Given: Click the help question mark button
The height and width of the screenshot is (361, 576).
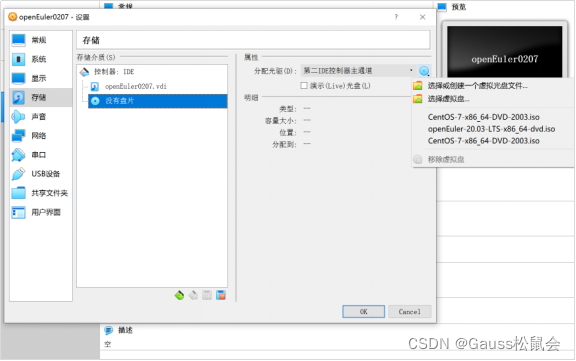Looking at the screenshot, I should tap(396, 17).
